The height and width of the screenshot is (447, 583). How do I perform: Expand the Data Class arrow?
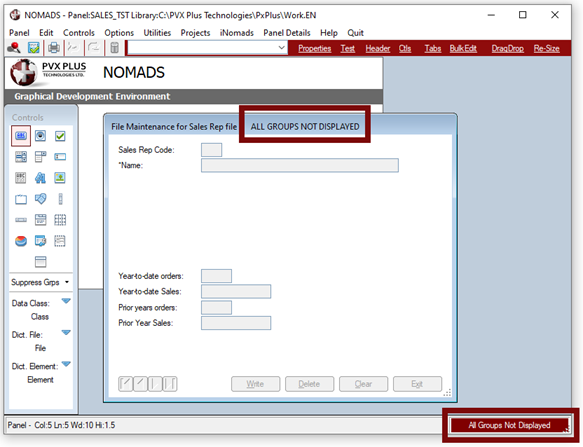[x=66, y=301]
